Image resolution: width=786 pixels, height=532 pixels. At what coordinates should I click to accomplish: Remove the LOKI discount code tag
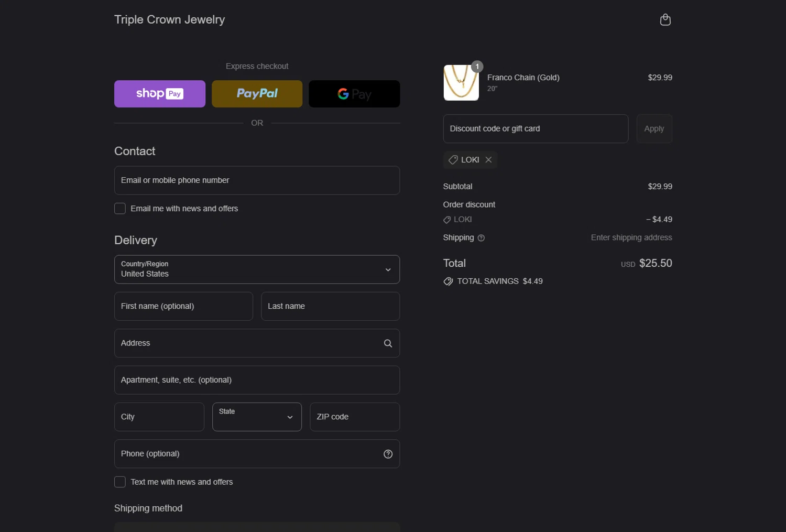click(488, 160)
